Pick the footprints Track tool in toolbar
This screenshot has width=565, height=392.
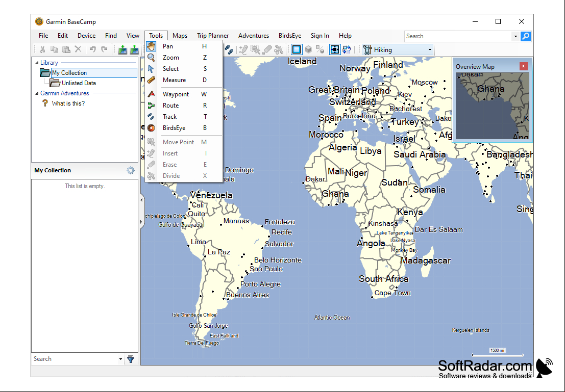point(229,49)
